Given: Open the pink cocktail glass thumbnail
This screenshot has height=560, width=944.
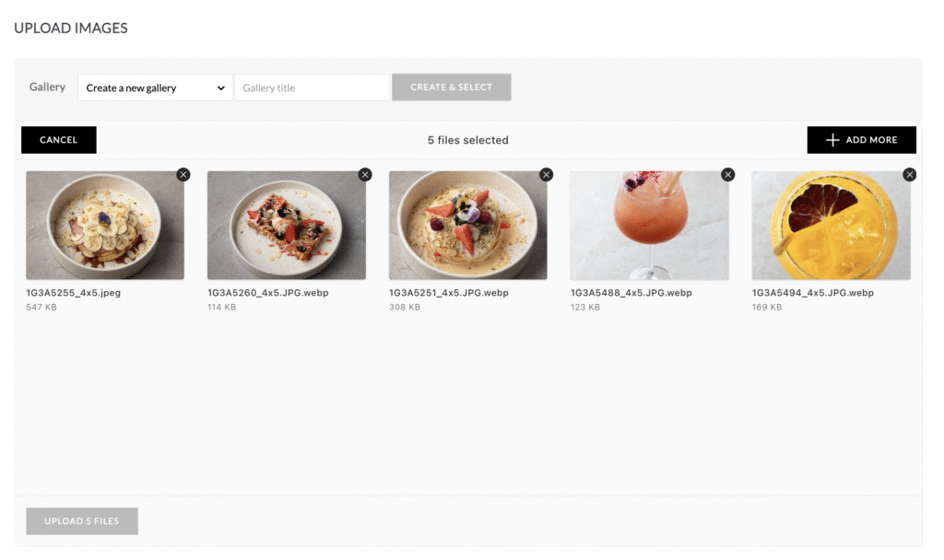Looking at the screenshot, I should click(650, 226).
